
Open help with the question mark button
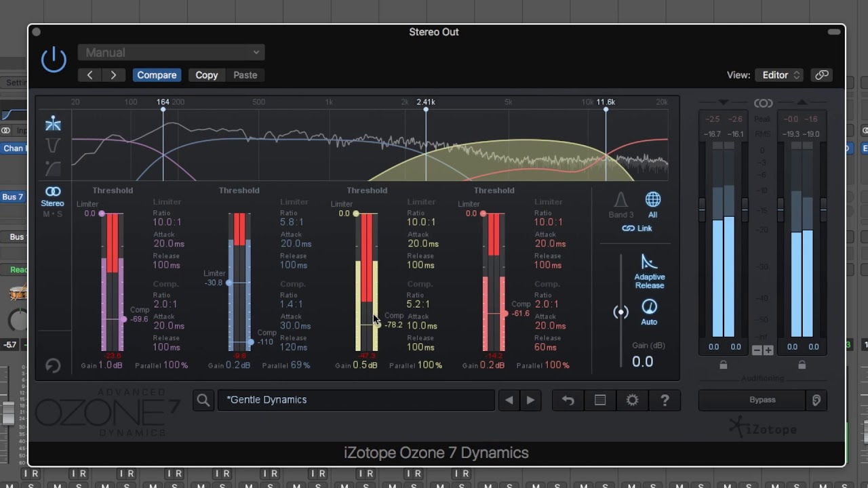(x=665, y=401)
